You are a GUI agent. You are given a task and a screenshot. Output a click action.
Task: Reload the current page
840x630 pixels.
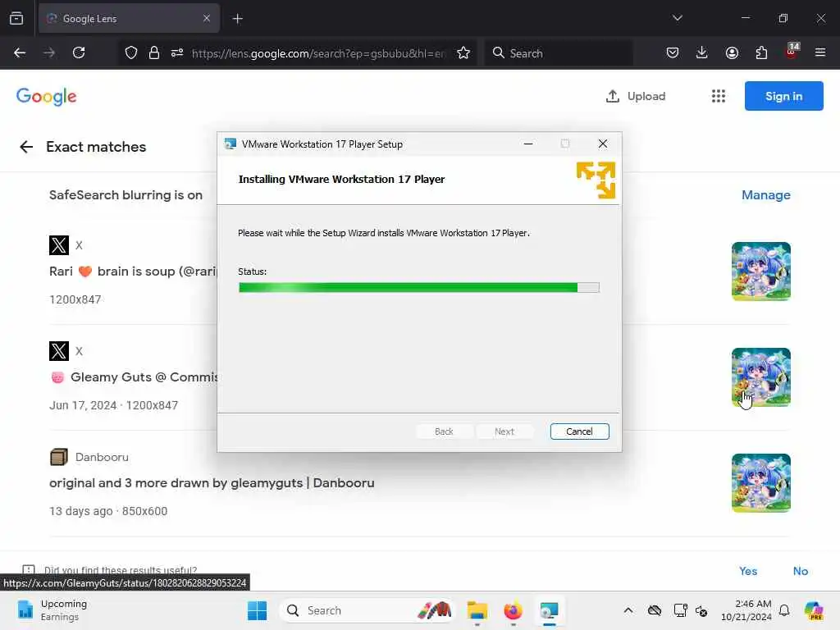(79, 52)
